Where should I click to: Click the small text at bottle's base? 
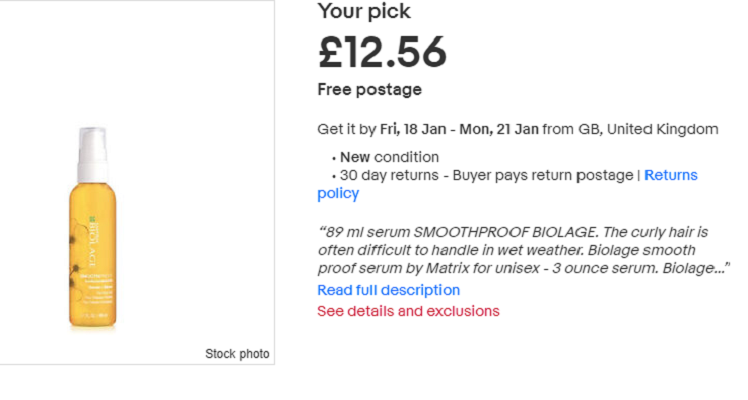click(x=94, y=316)
